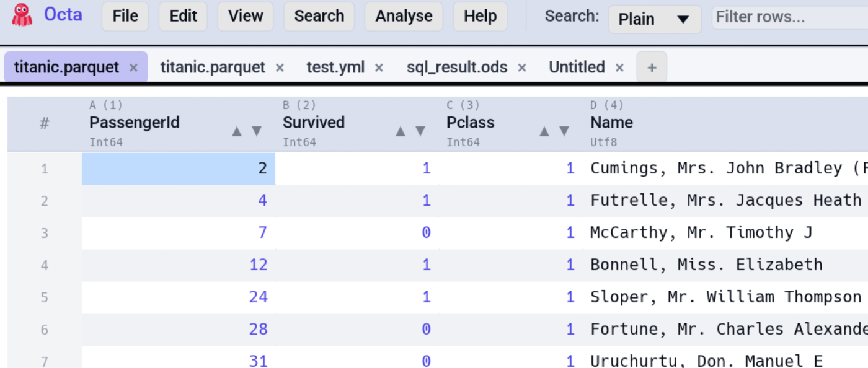Open the Edit menu

click(x=184, y=16)
